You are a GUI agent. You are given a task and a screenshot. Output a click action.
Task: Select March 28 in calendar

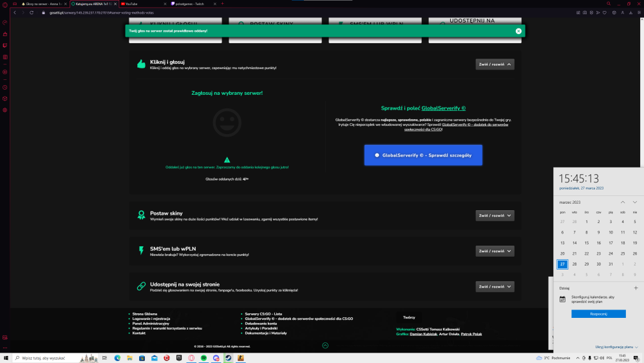(574, 264)
